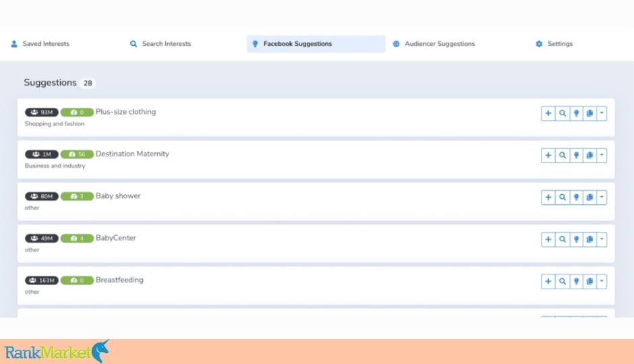The image size is (634, 364).
Task: Select the BabyCenter title
Action: point(115,238)
